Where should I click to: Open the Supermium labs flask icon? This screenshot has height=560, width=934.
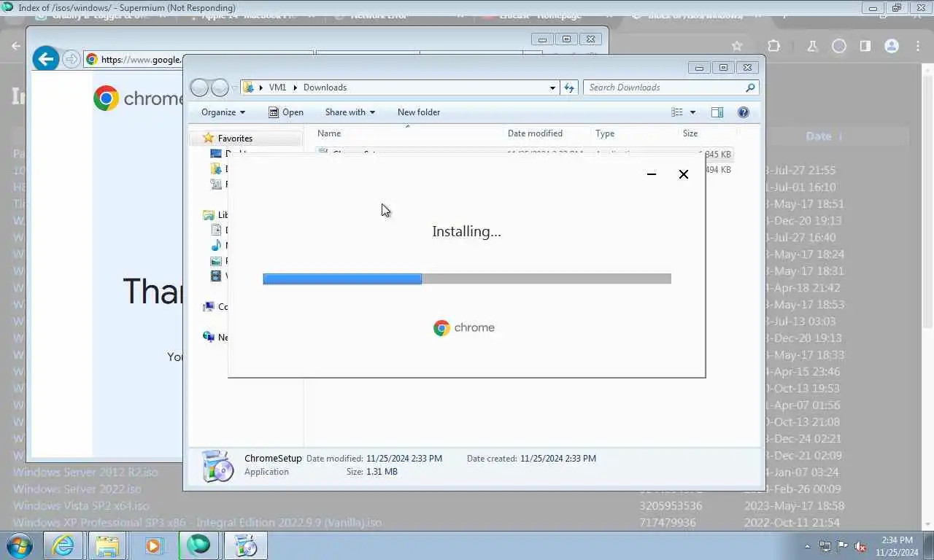pos(812,46)
